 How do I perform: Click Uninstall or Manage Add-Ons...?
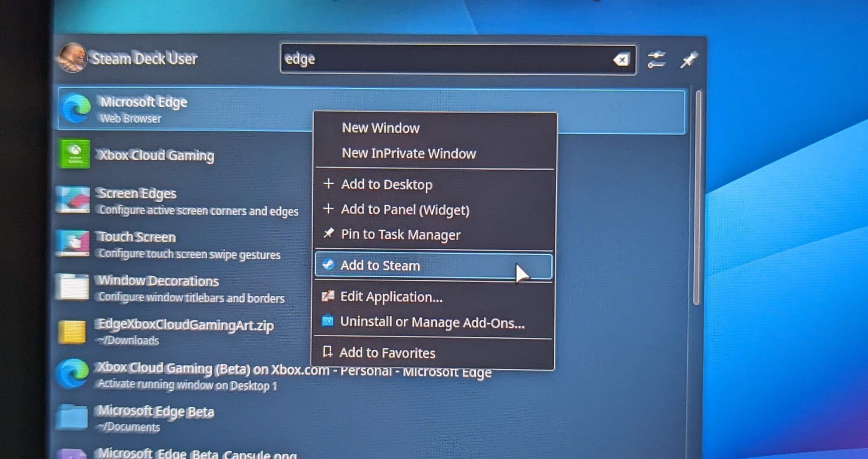[x=432, y=322]
